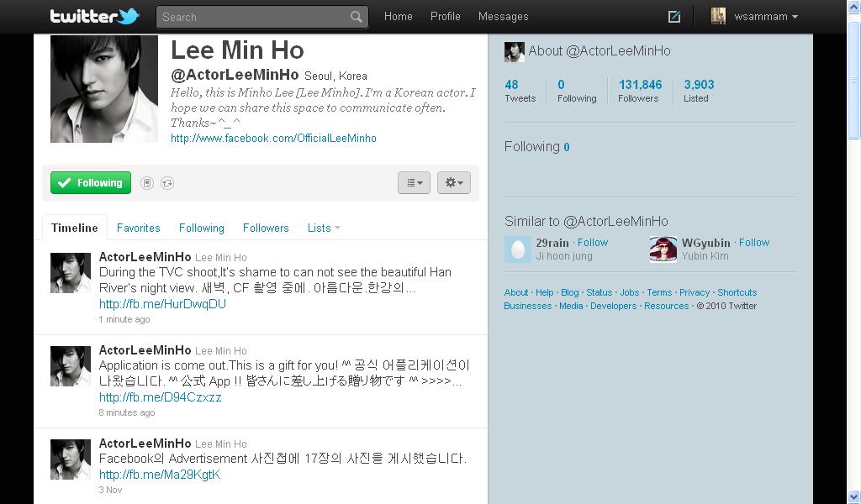Open link fb.me/HurDwqDU
Viewport: 861px width, 504px height.
pos(162,304)
